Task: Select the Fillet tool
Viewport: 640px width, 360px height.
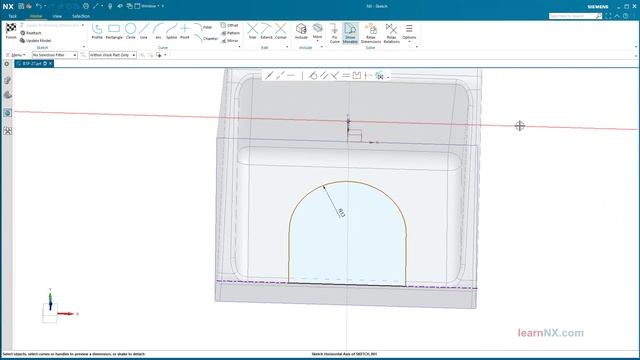Action: tap(203, 27)
